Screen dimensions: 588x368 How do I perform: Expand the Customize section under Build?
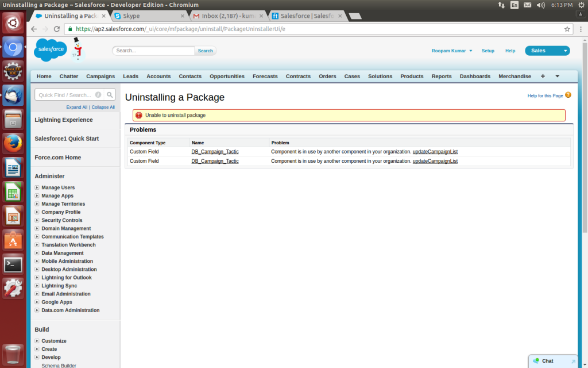[x=37, y=342]
